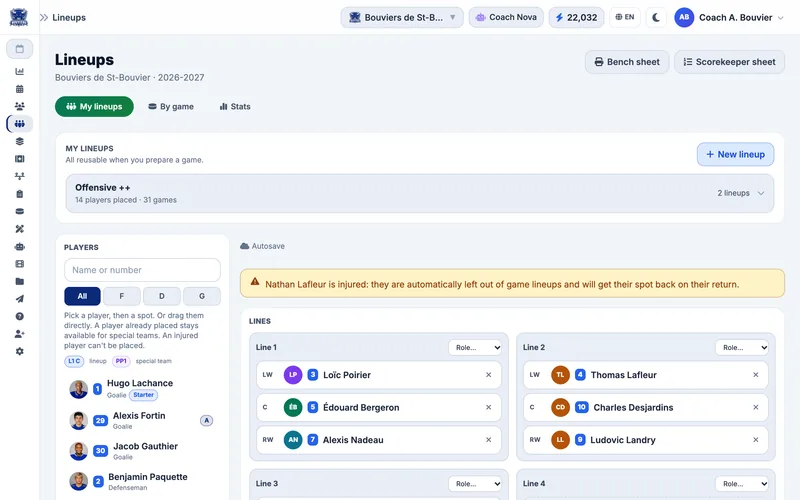Open the calendar icon at top of sidebar
The image size is (800, 500).
point(19,49)
